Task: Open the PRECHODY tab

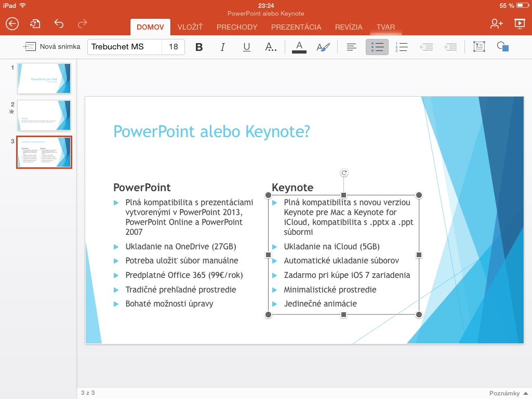Action: (237, 27)
